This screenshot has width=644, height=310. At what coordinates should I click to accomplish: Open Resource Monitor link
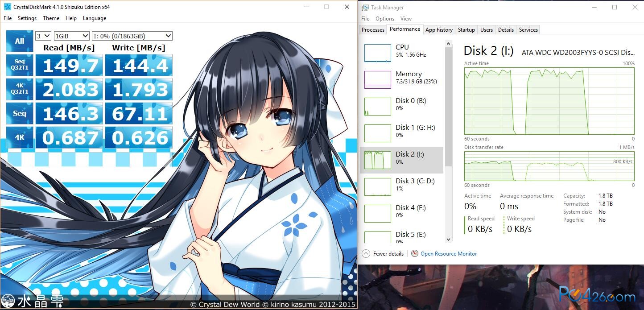(449, 254)
